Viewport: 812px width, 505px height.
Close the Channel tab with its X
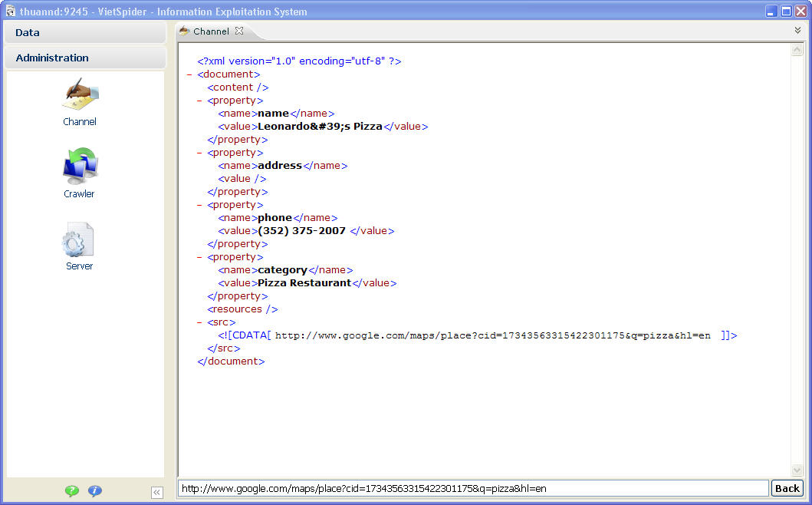pos(238,31)
